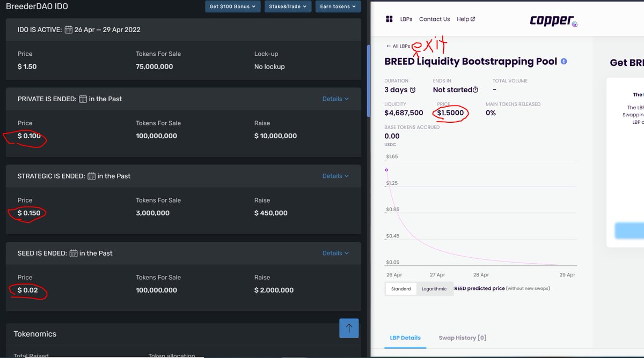Click the left window vertical scrollbar
Screen dimensions: 644x358
pos(368,80)
